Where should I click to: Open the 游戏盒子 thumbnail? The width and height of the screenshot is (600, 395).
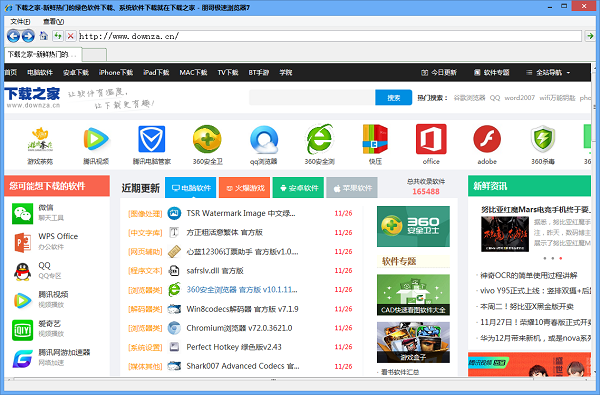(x=413, y=342)
